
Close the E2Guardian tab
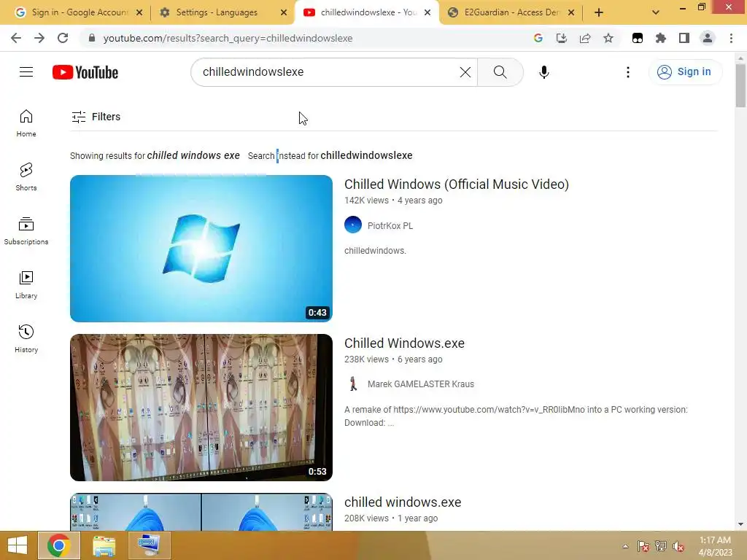[571, 12]
